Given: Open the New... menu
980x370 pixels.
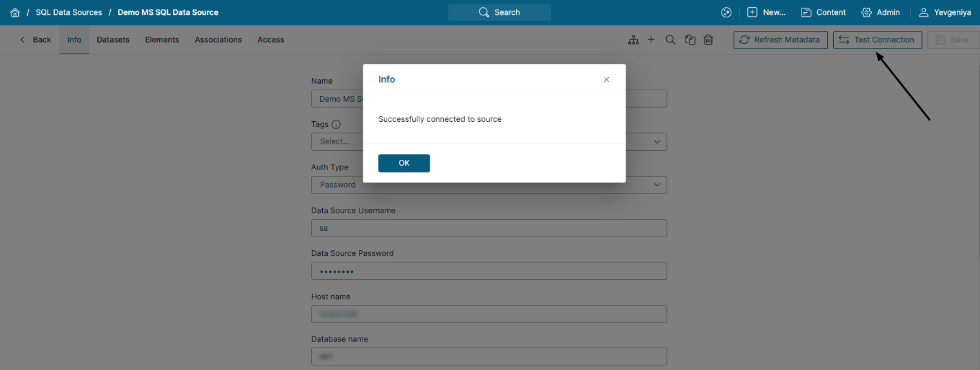Looking at the screenshot, I should coord(766,12).
